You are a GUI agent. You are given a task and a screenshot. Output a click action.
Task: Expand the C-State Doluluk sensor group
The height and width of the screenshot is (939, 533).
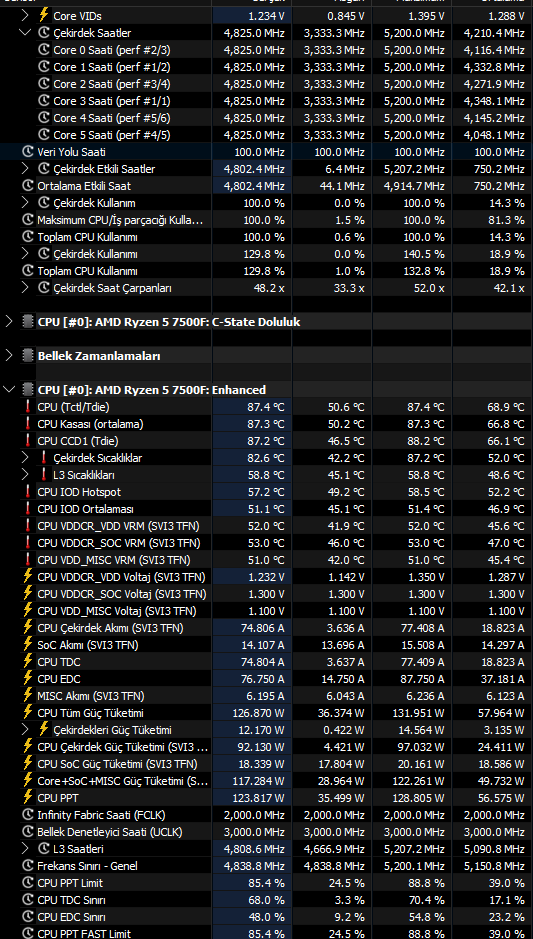(8, 322)
